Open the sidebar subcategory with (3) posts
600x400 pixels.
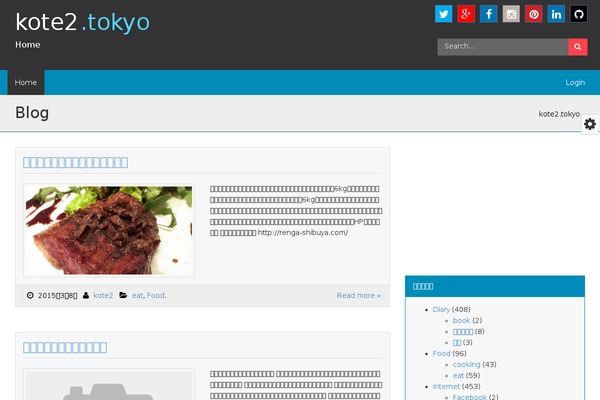point(457,343)
